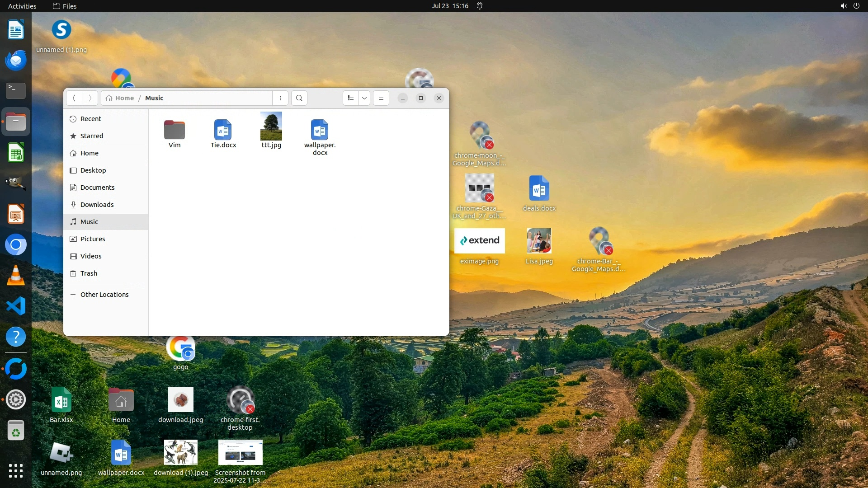The image size is (868, 488).
Task: Open the path bar three-dot menu
Action: click(x=280, y=98)
